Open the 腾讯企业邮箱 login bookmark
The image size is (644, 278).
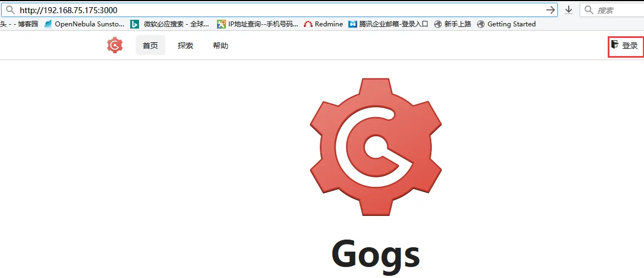388,24
